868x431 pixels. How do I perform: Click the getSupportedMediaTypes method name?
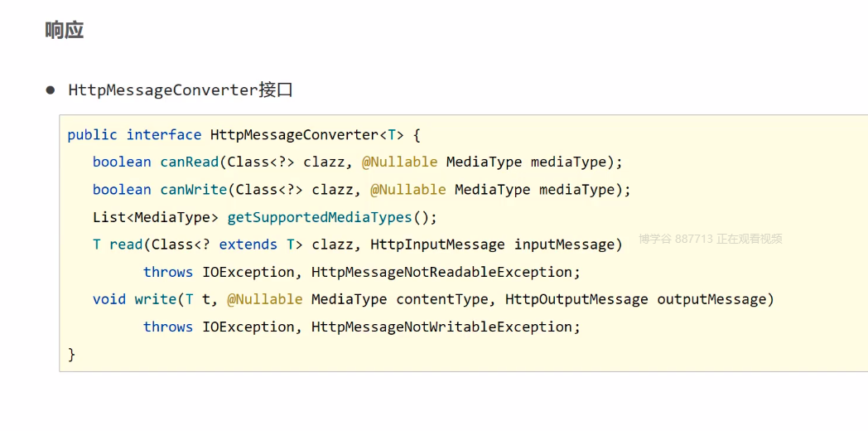tap(320, 217)
